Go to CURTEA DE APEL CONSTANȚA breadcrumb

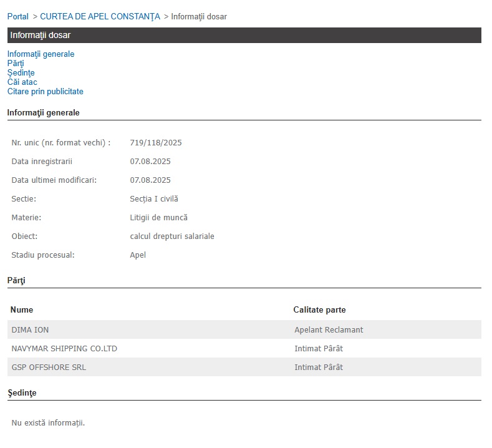pos(100,16)
